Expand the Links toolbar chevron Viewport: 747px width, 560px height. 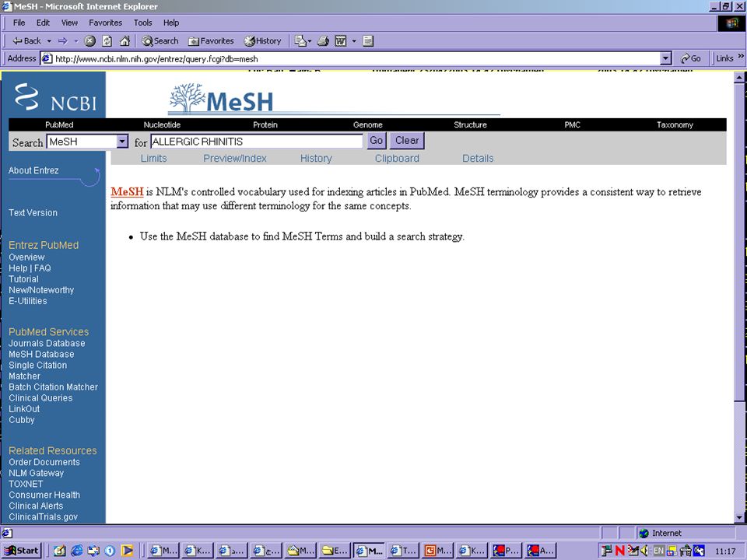pos(741,56)
